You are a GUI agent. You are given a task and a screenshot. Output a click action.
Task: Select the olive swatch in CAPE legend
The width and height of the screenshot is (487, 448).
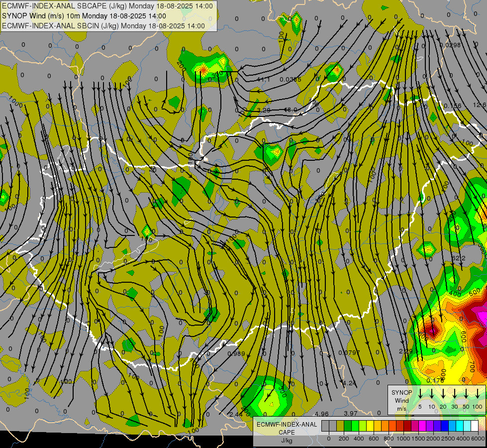(340, 426)
